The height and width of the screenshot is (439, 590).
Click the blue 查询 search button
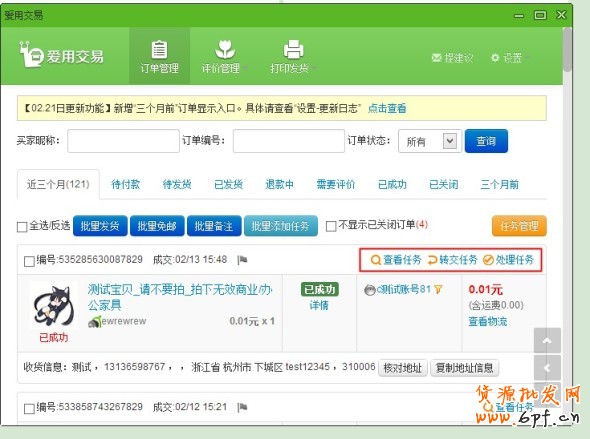pyautogui.click(x=486, y=141)
